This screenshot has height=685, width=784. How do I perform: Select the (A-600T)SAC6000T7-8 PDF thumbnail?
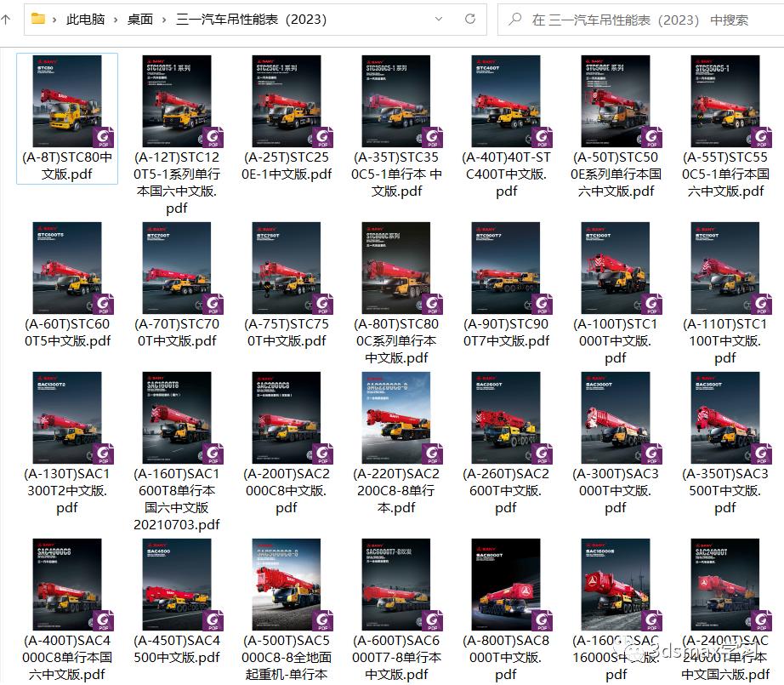point(396,585)
